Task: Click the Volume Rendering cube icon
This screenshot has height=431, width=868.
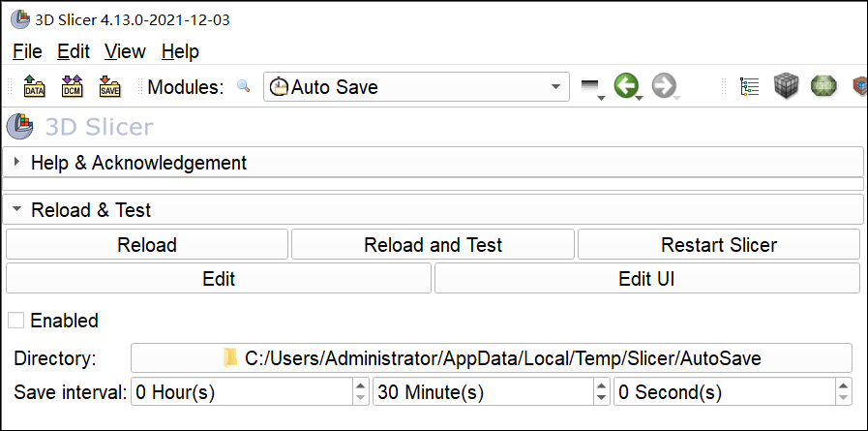Action: click(x=786, y=87)
